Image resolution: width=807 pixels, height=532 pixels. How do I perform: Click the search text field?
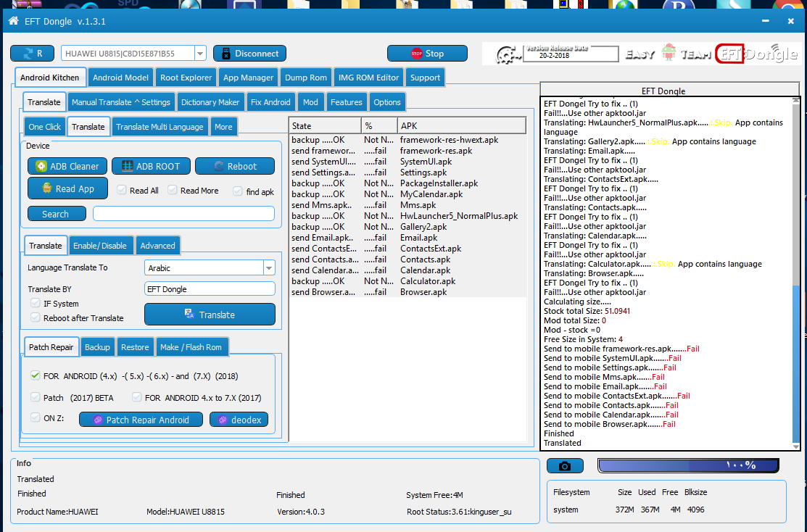point(183,214)
